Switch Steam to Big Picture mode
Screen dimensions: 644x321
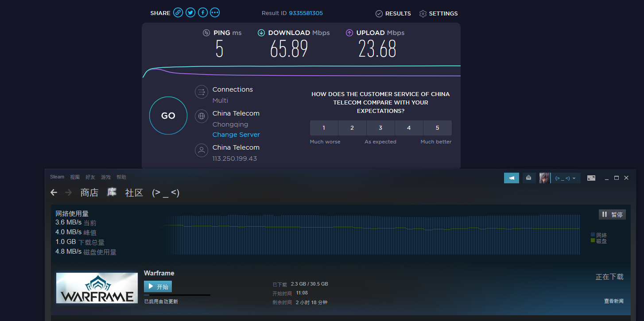click(x=591, y=178)
